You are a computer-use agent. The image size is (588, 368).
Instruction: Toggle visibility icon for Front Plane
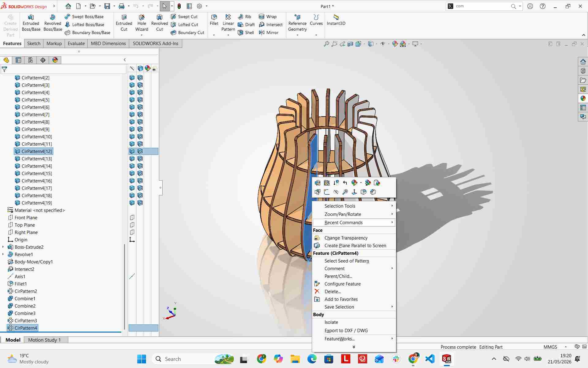click(x=132, y=217)
